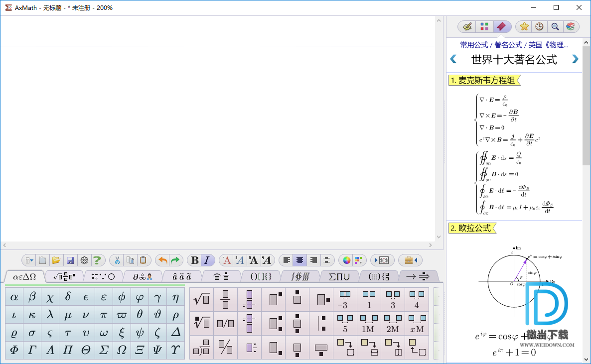591x364 pixels.
Task: Go to previous formula page chevron
Action: click(453, 59)
